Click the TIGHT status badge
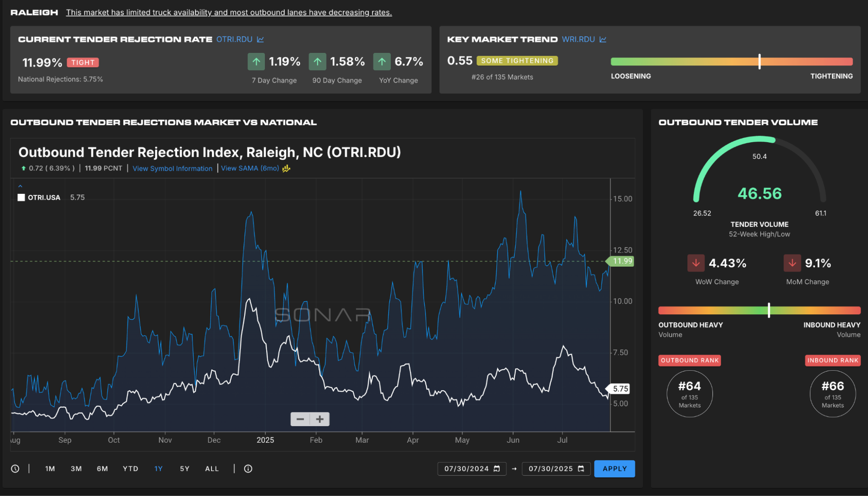Image resolution: width=868 pixels, height=496 pixels. [x=83, y=62]
